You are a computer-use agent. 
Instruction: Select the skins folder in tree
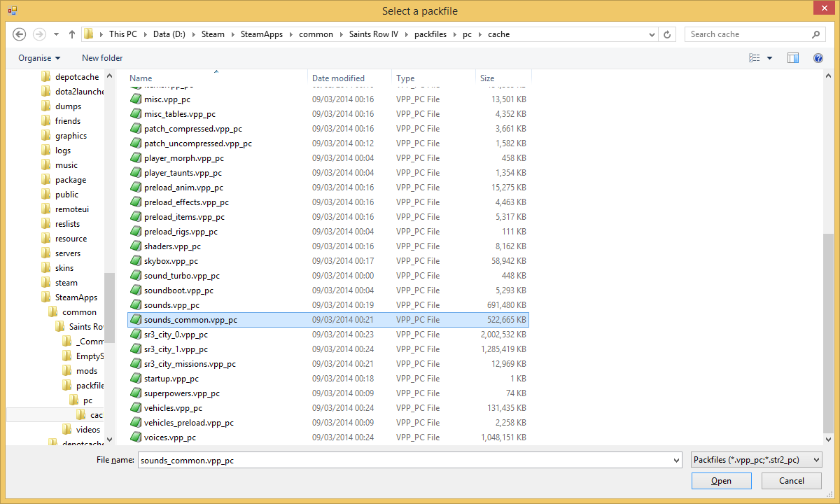tap(64, 268)
